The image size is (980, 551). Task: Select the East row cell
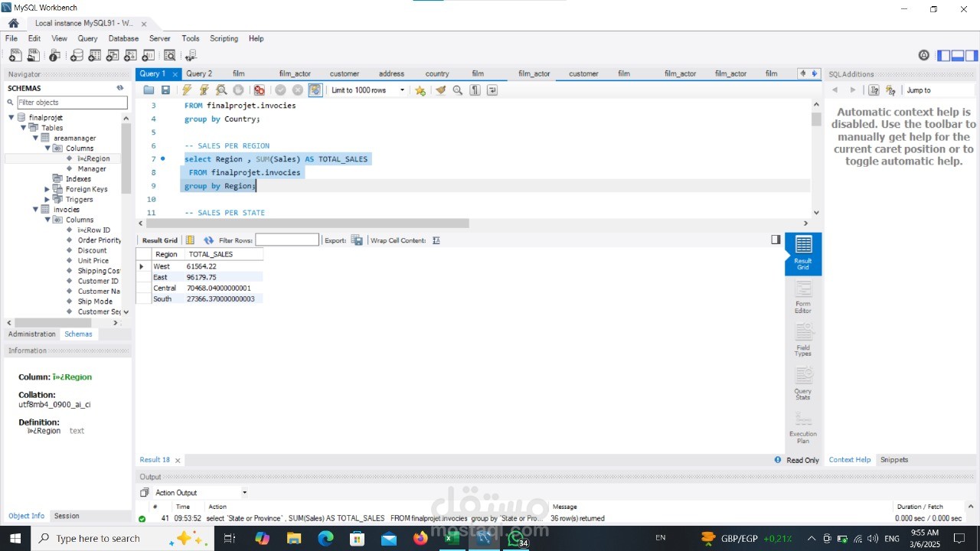pos(167,277)
